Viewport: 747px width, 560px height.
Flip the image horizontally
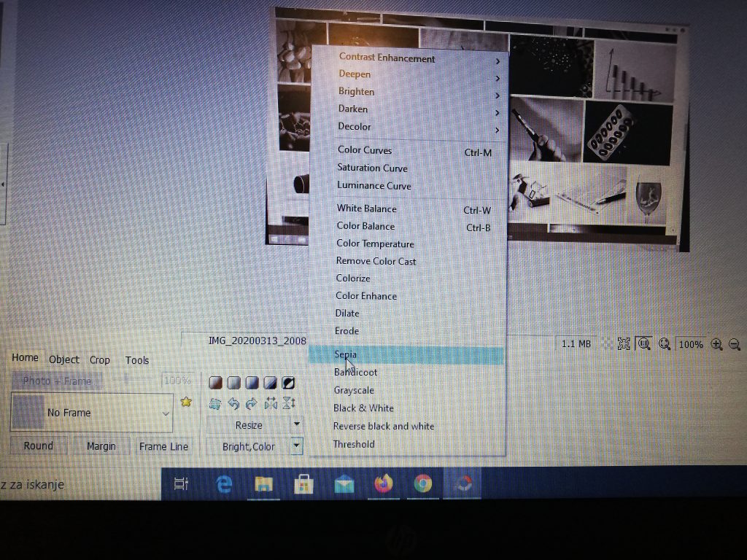[x=270, y=404]
